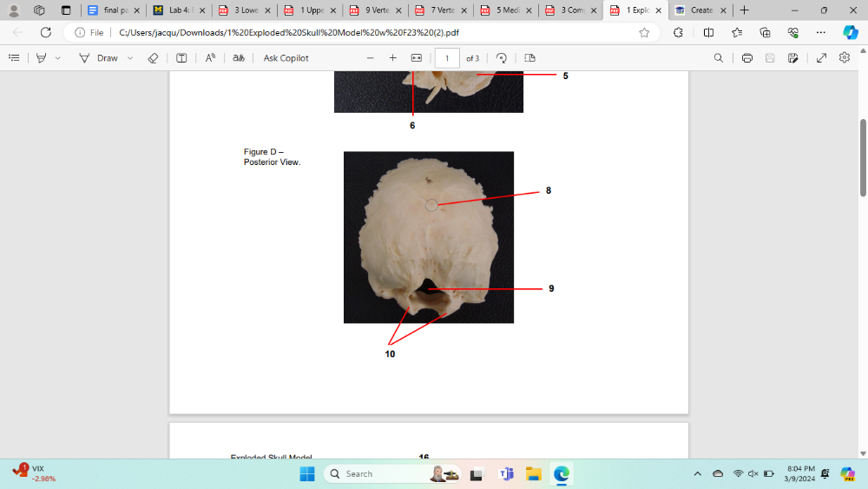Toggle the page view layout button
Viewport: 868px width, 489px height.
529,58
